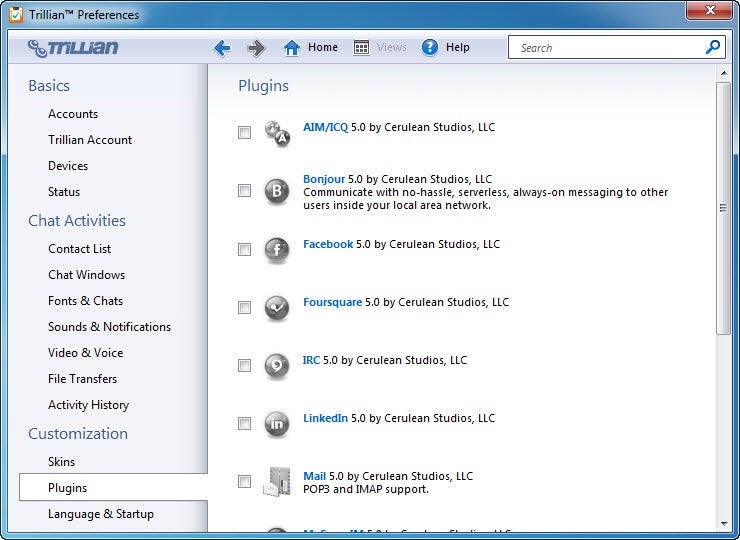Select the Plugins sidebar item
This screenshot has height=540, width=740.
point(113,487)
